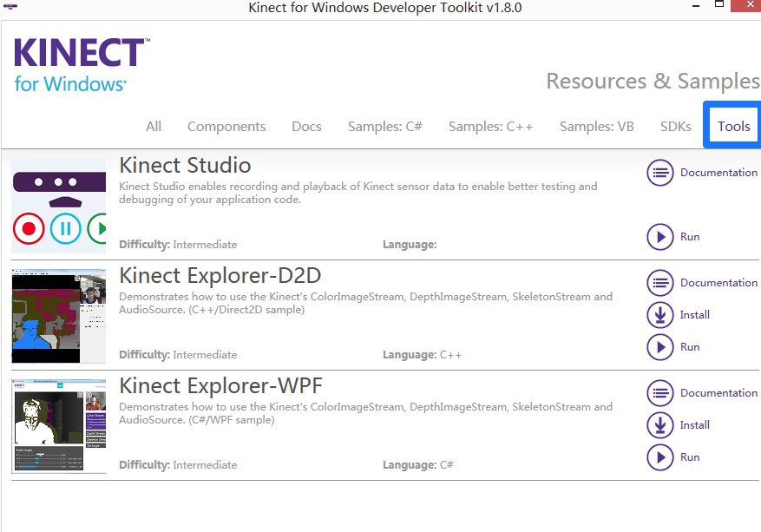Viewport: 761px width, 532px height.
Task: Click Kinect Studio Documentation list icon
Action: (x=660, y=173)
